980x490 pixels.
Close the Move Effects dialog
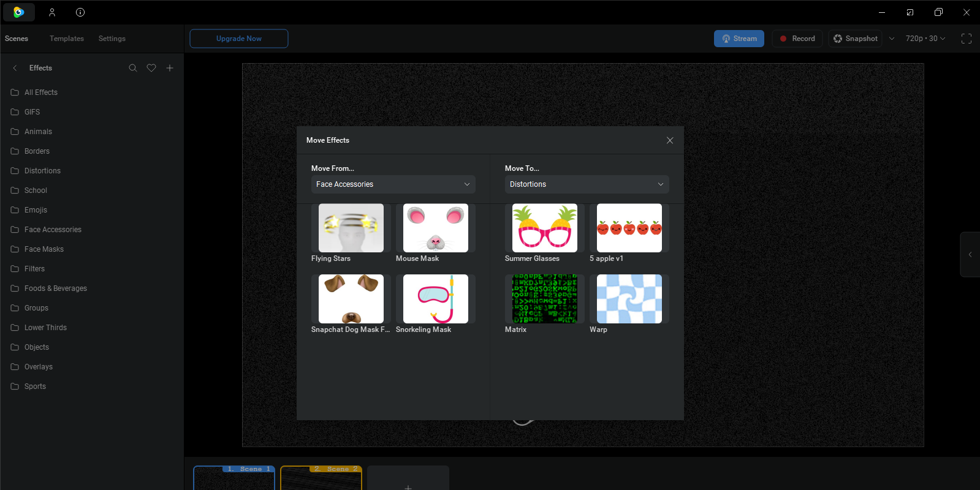click(670, 140)
